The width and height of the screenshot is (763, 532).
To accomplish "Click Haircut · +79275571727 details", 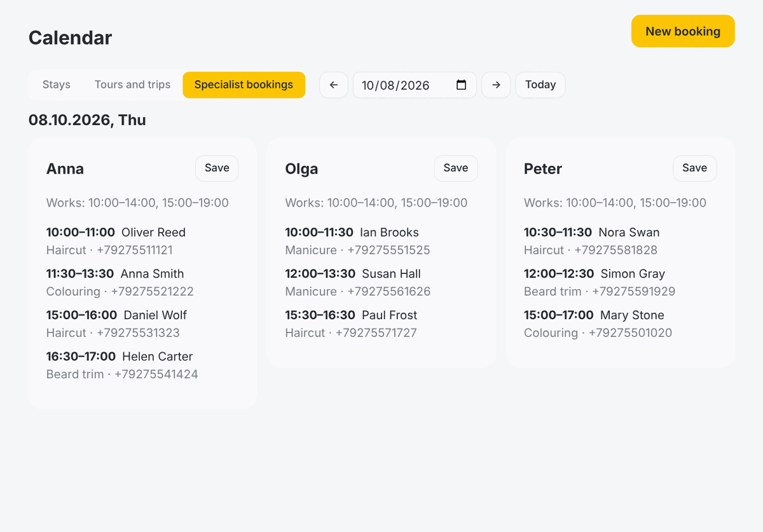I will 351,333.
